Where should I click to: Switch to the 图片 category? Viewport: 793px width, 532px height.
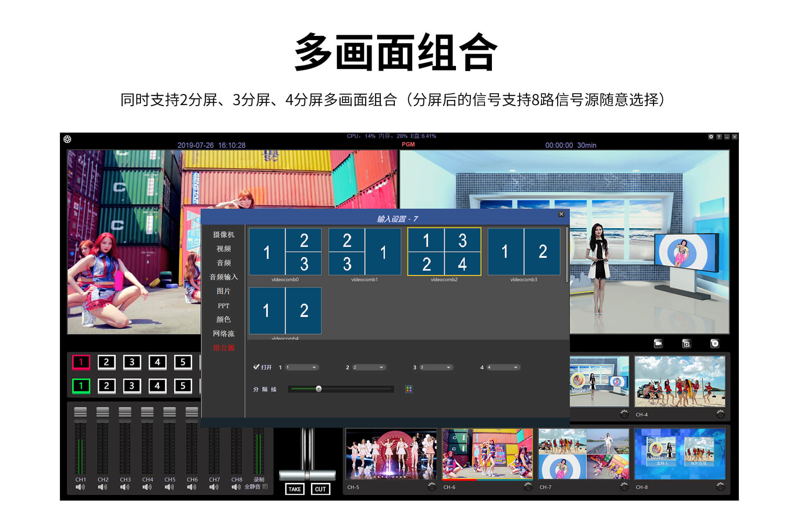(223, 291)
